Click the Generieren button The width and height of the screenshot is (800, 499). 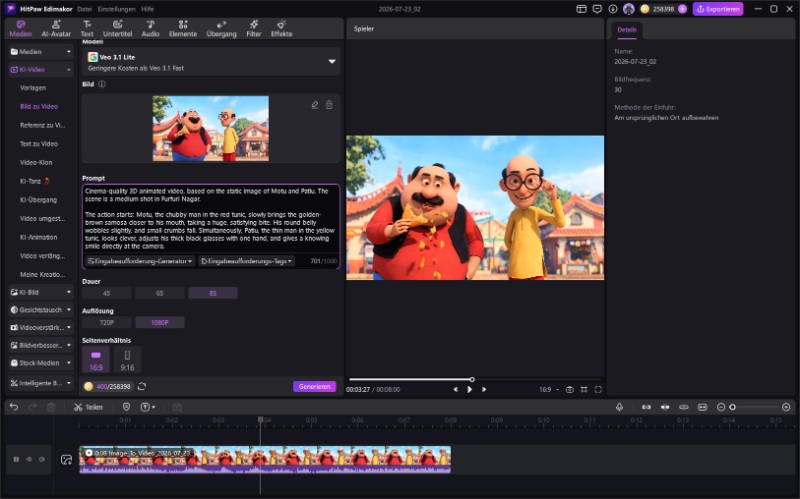[314, 387]
